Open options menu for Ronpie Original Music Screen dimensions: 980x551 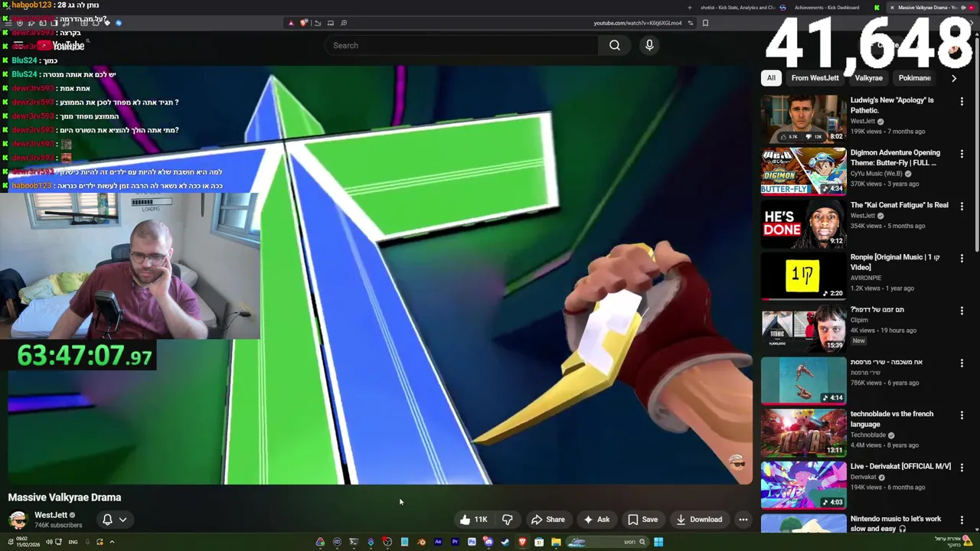point(962,258)
